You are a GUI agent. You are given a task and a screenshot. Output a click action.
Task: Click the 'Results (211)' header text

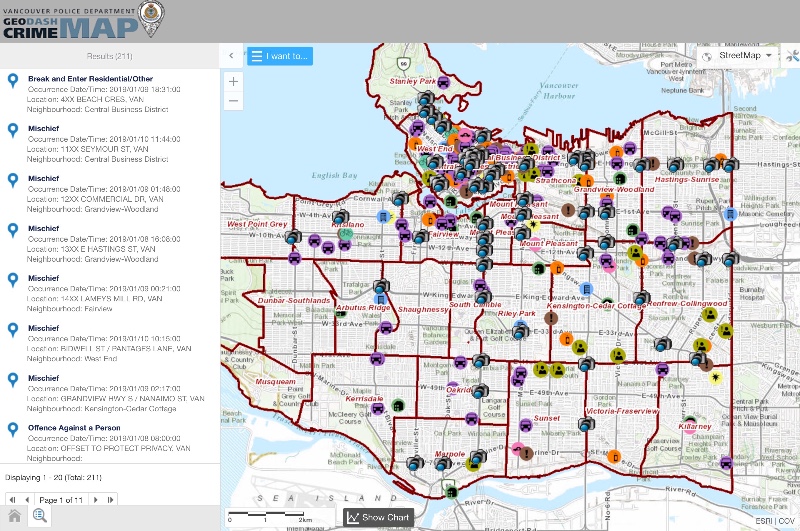point(110,56)
